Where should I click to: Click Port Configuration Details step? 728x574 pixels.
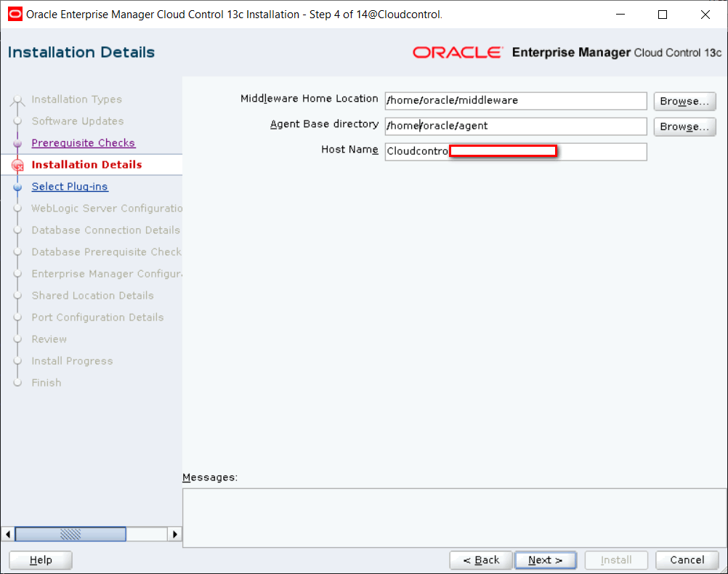click(x=97, y=318)
